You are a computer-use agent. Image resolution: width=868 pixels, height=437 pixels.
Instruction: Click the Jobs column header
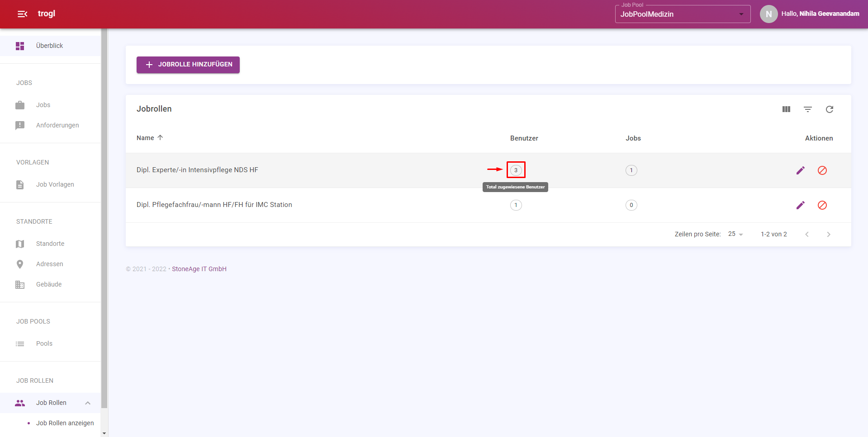(x=633, y=138)
